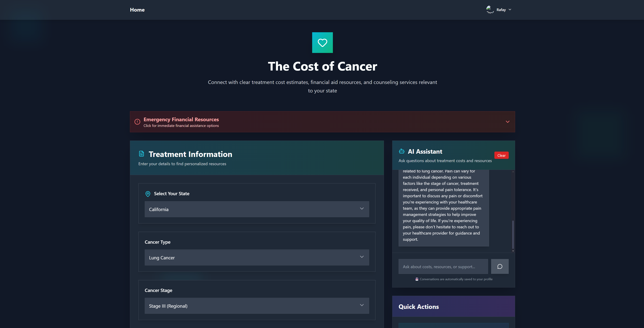Screen dimensions: 644x328
Task: Open the Select Your State dropdown
Action: tap(256, 209)
